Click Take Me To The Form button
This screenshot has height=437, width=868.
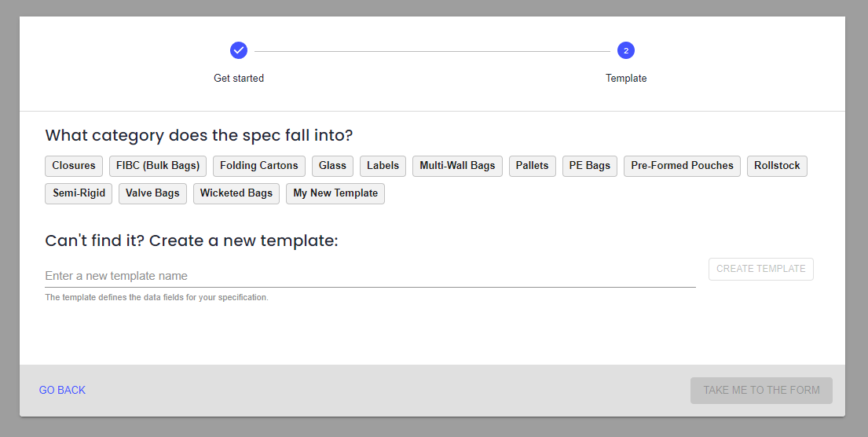click(761, 391)
